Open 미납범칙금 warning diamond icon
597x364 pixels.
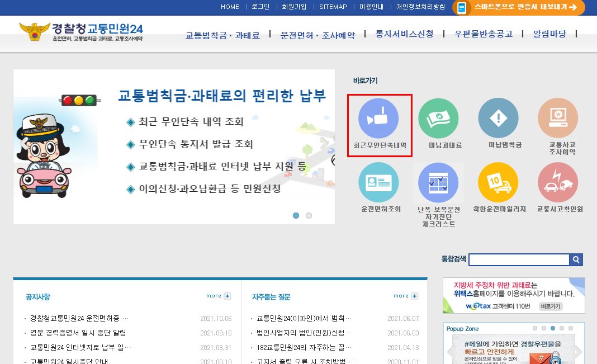(498, 118)
